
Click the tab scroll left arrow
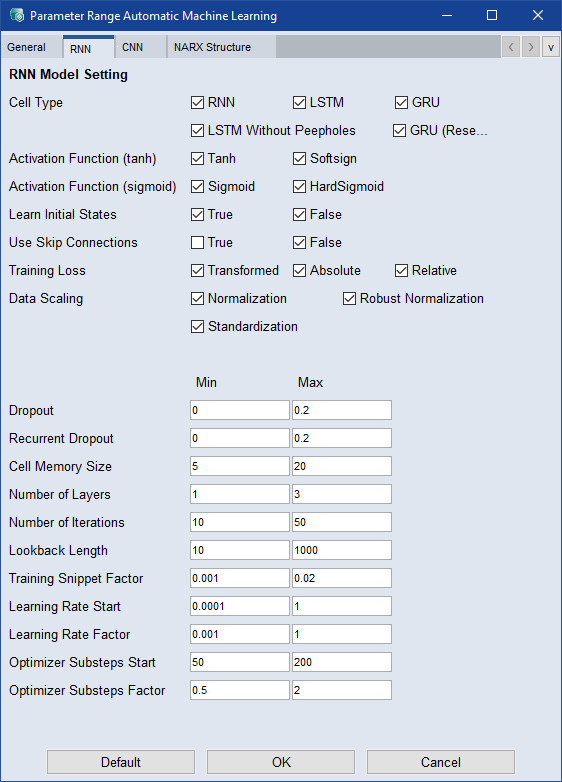[x=511, y=47]
